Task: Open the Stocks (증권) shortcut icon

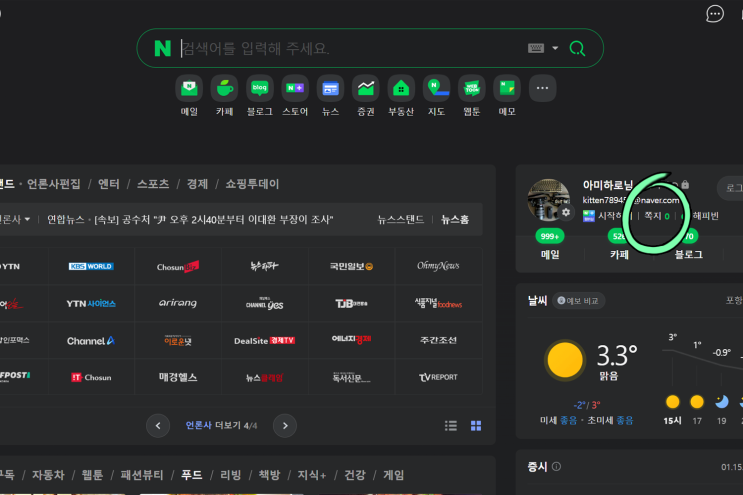Action: 366,88
